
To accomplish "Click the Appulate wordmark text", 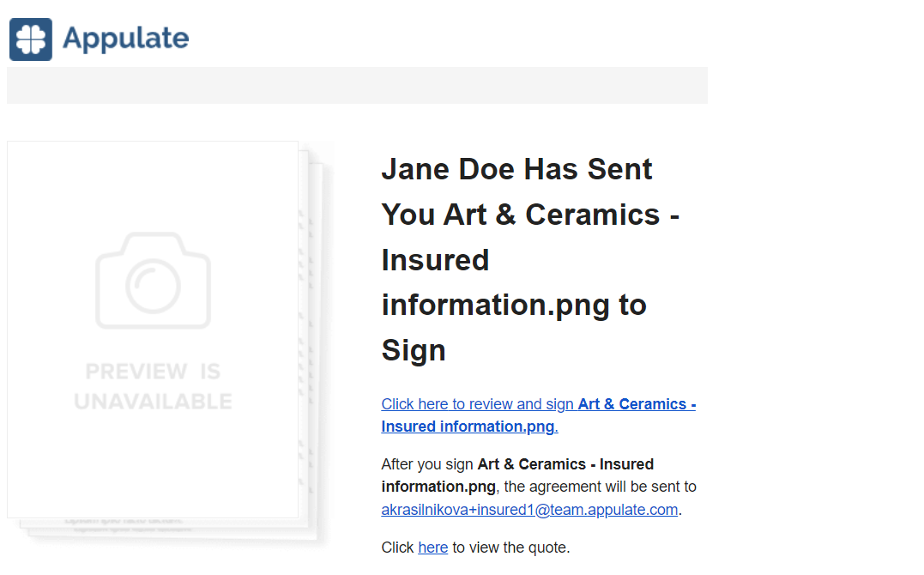I will click(125, 39).
